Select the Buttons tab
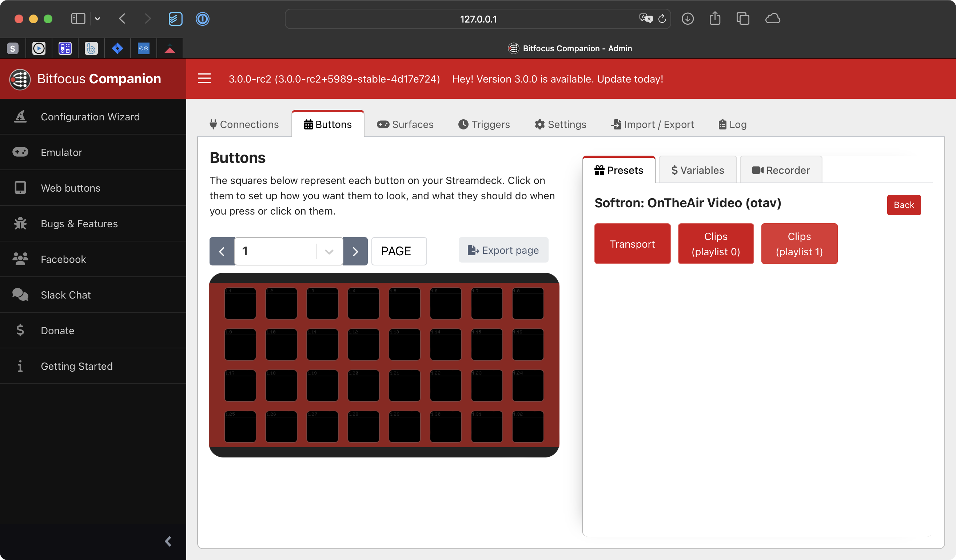The image size is (956, 560). (328, 124)
